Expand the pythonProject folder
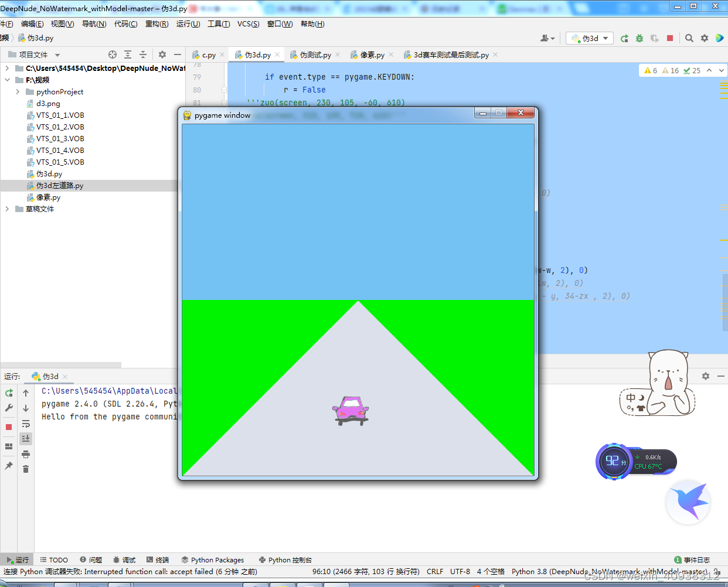Image resolution: width=728 pixels, height=587 pixels. [x=18, y=92]
